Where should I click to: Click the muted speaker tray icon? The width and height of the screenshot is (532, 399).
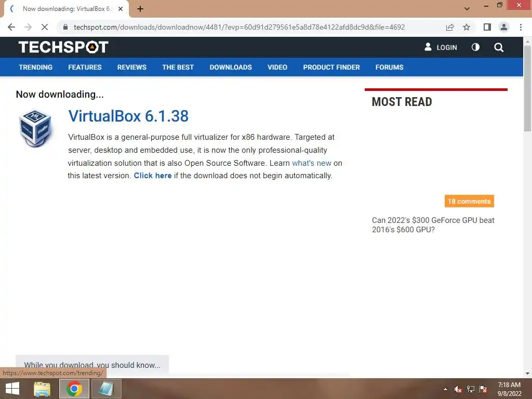click(458, 389)
